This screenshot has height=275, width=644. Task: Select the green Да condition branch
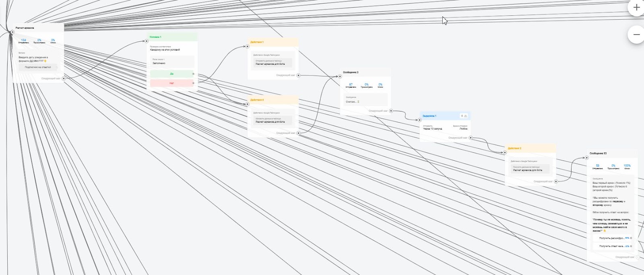[172, 74]
